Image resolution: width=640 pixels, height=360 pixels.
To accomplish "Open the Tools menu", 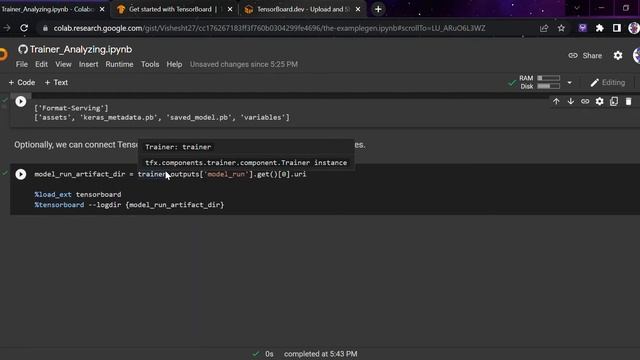I will [x=150, y=64].
